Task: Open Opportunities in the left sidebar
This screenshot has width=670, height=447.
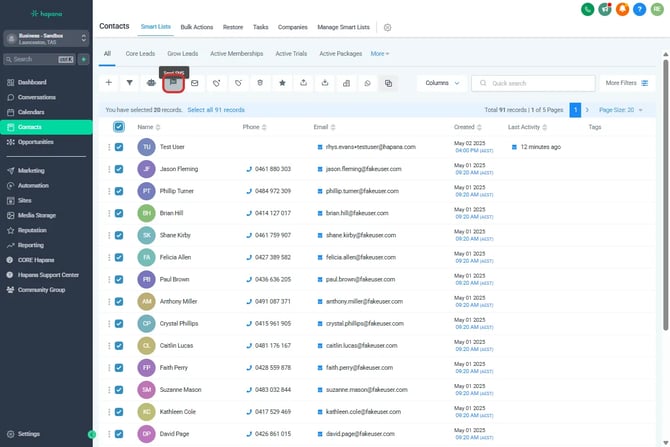Action: pos(38,142)
